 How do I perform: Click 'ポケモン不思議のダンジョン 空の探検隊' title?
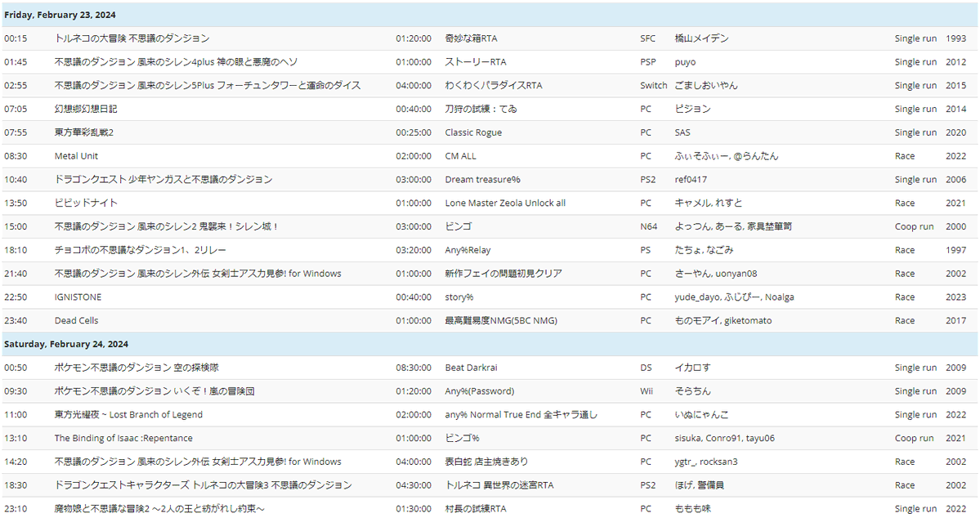click(136, 368)
